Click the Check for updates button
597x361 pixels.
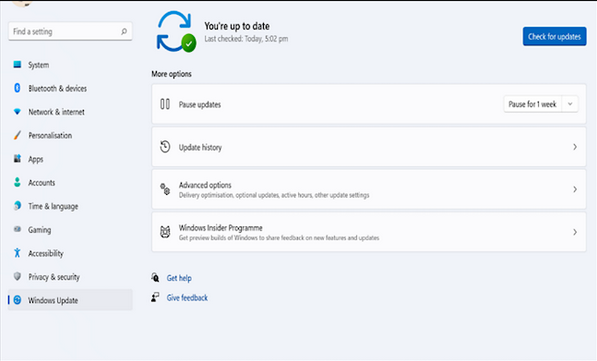pyautogui.click(x=554, y=37)
